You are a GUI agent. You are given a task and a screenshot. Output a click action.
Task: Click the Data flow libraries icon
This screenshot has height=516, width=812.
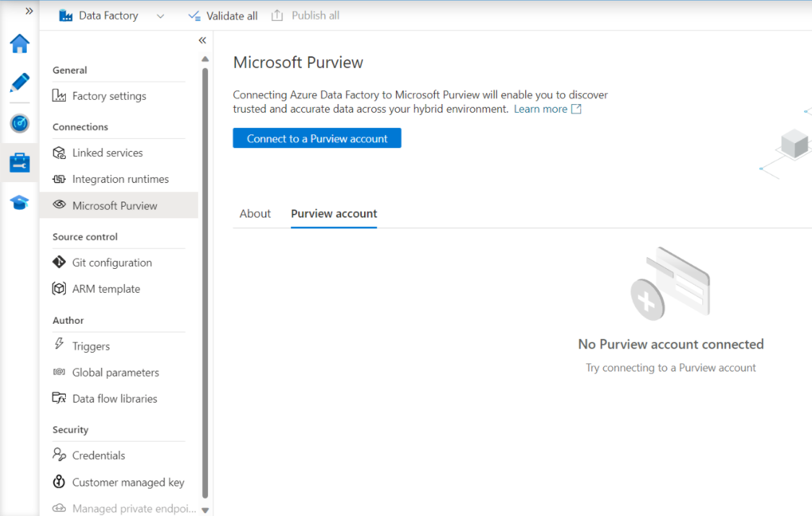point(59,398)
